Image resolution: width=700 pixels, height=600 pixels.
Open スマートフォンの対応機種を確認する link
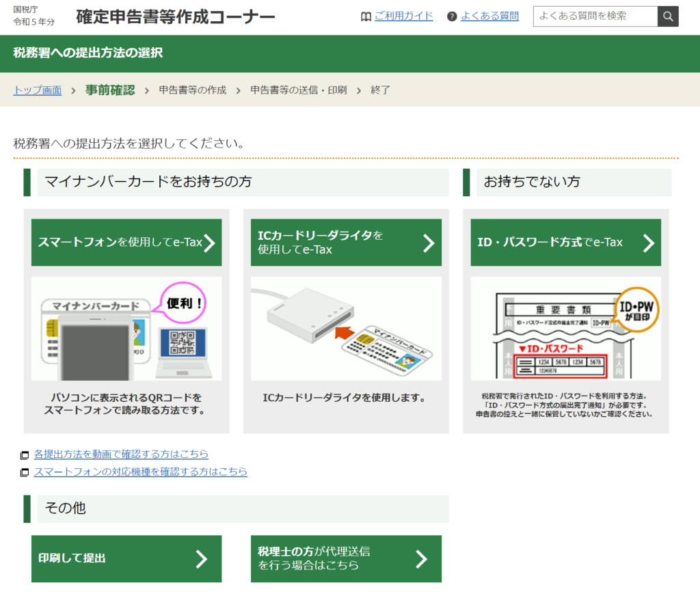(140, 472)
